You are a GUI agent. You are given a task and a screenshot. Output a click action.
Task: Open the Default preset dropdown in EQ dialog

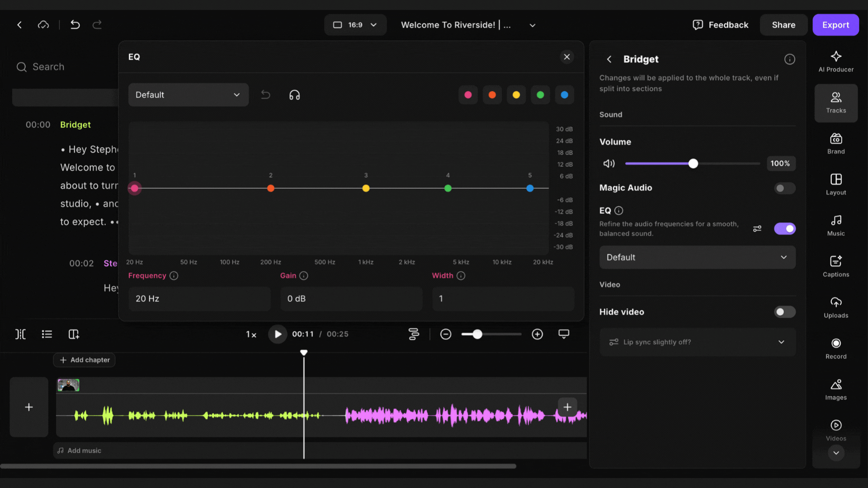click(188, 95)
